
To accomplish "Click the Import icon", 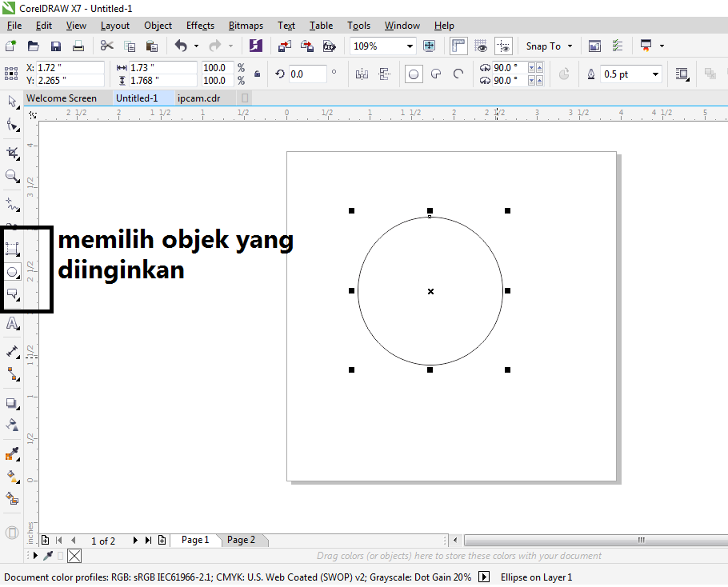I will (x=285, y=46).
